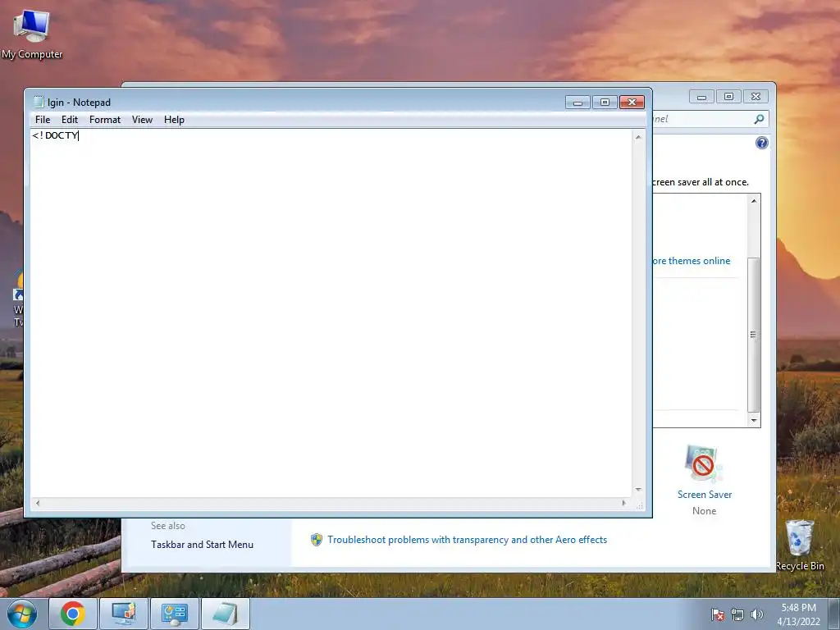
Task: Open Troubleshoot problems with transparency link
Action: 467,540
